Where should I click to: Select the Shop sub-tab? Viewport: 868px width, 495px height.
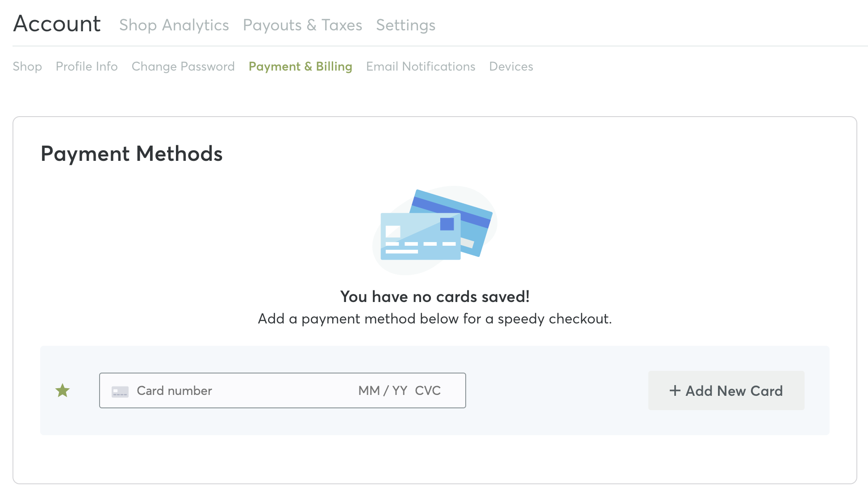27,67
